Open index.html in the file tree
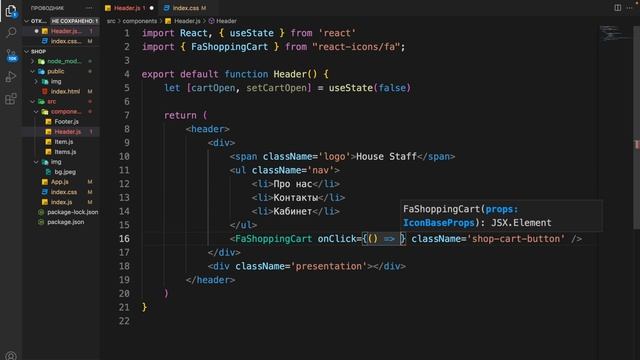640x360 pixels. click(x=65, y=91)
